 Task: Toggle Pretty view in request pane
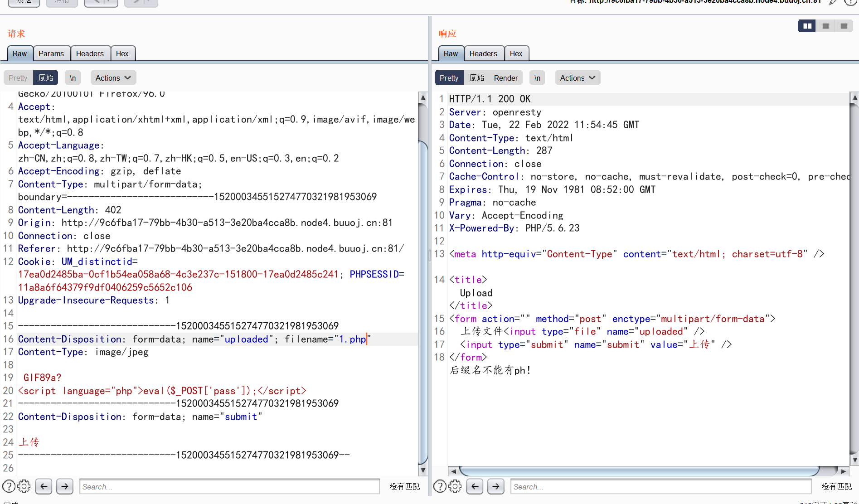tap(18, 78)
